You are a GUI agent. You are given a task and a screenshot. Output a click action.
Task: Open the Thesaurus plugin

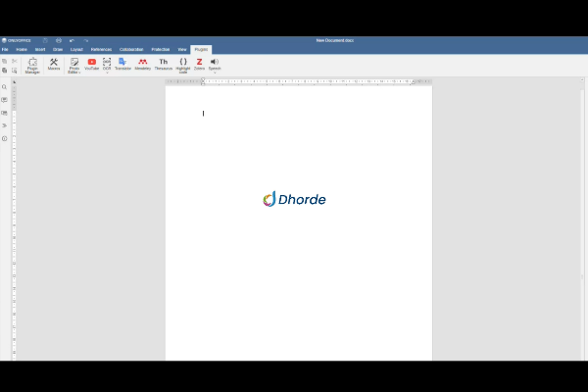pos(164,65)
